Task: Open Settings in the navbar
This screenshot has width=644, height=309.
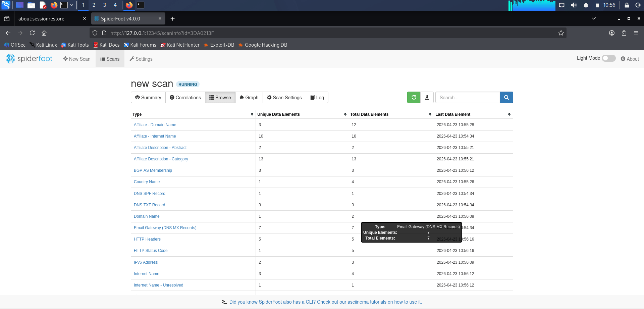Action: 141,59
